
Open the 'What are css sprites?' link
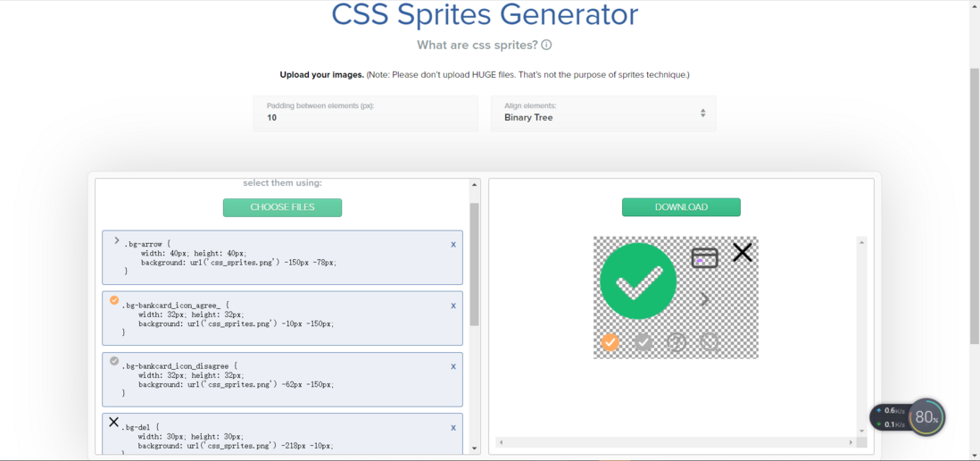point(478,45)
